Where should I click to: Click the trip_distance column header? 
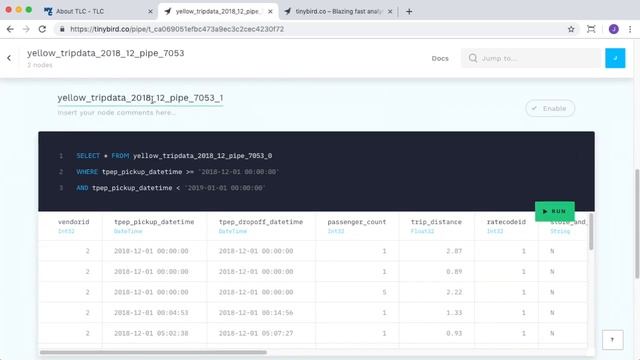click(x=436, y=222)
